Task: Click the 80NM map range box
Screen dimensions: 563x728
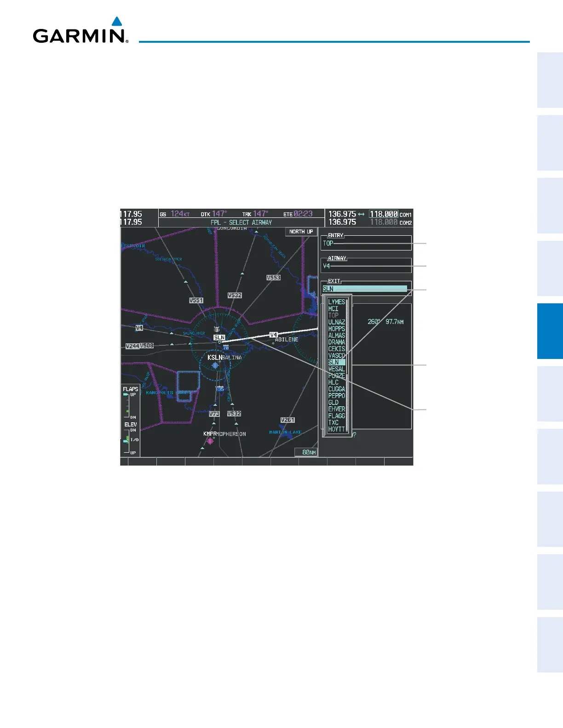Action: tap(306, 452)
